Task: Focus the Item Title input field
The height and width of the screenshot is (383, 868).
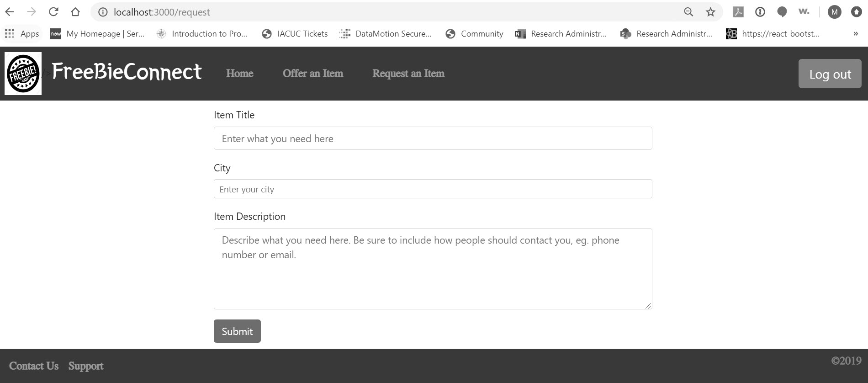Action: 433,138
